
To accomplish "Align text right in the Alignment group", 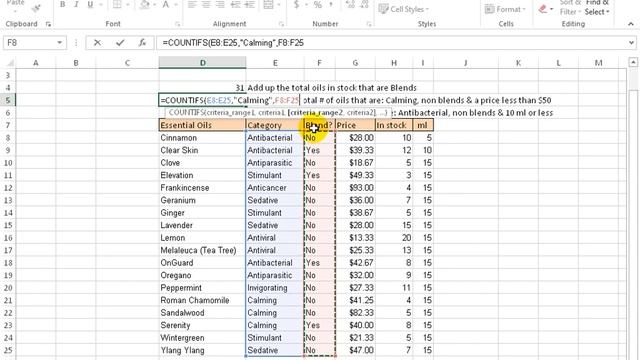I will click(220, 4).
